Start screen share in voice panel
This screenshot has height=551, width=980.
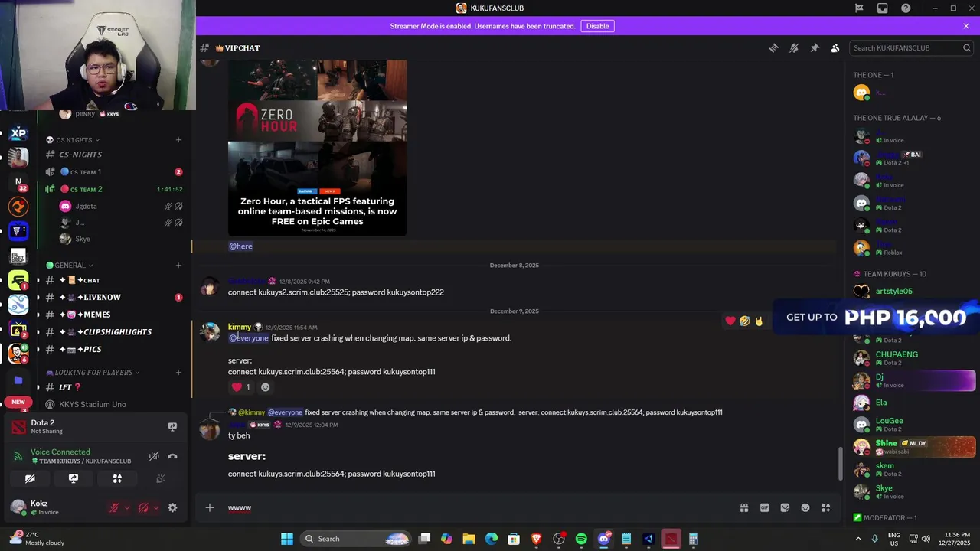click(73, 478)
